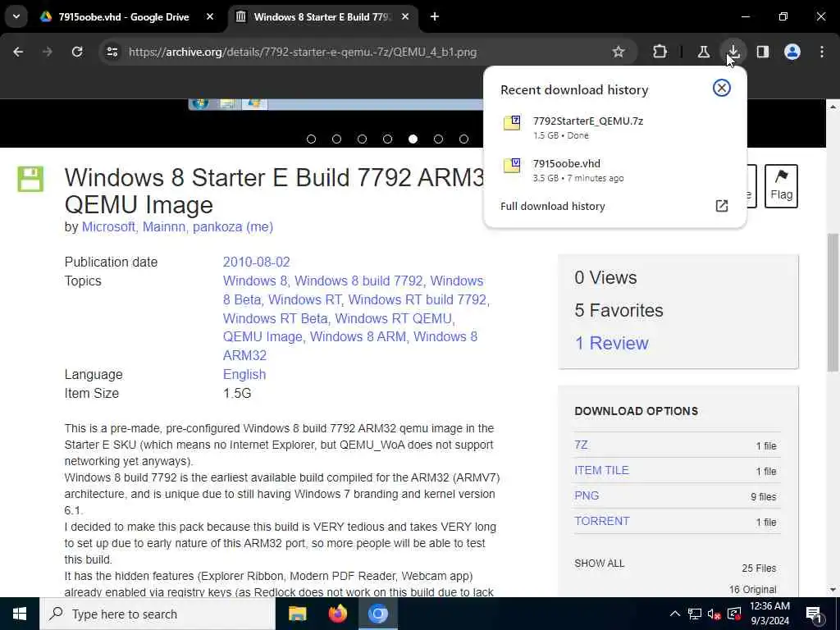The height and width of the screenshot is (630, 840).
Task: Close the Google Drive tab
Action: point(210,16)
